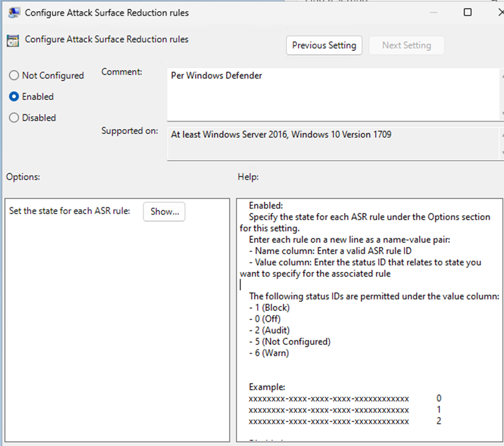Click the 'Options:' section label

pyautogui.click(x=23, y=177)
